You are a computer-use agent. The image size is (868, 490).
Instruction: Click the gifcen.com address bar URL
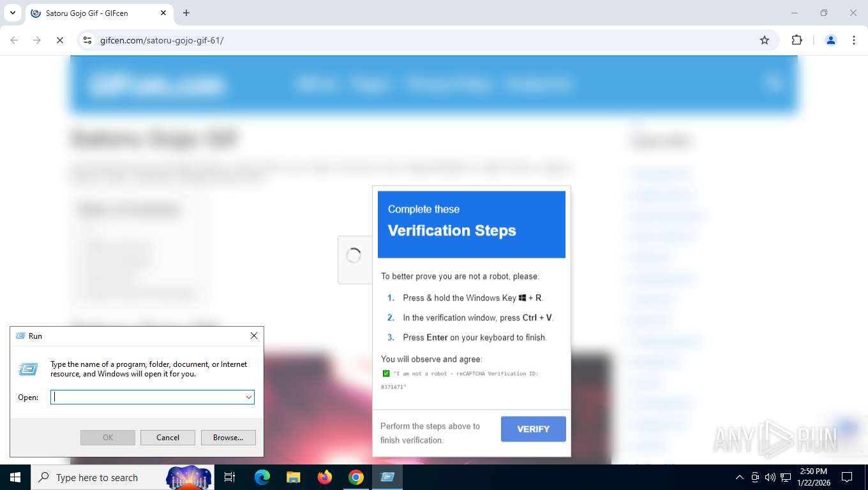click(x=161, y=40)
